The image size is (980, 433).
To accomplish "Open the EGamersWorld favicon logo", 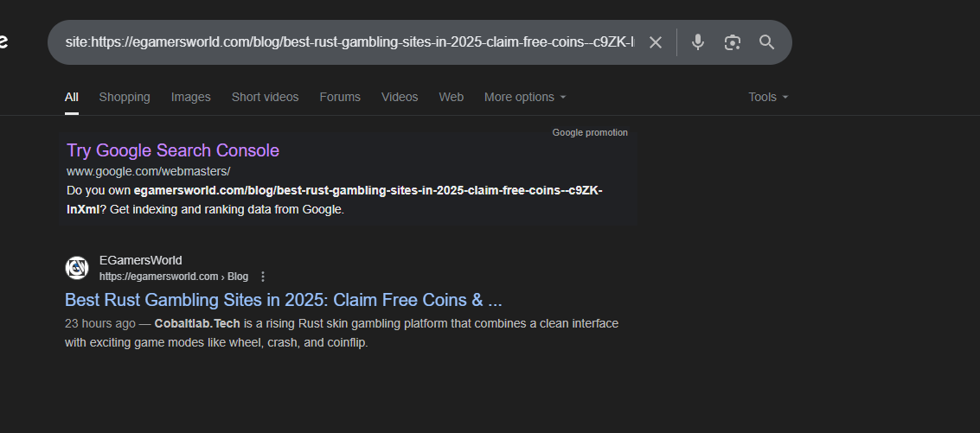I will click(x=77, y=268).
